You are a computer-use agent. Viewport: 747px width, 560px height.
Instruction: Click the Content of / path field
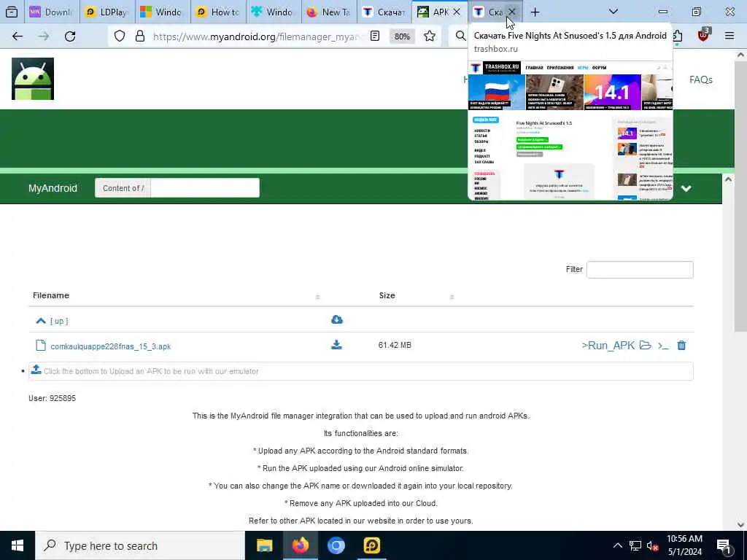click(205, 188)
